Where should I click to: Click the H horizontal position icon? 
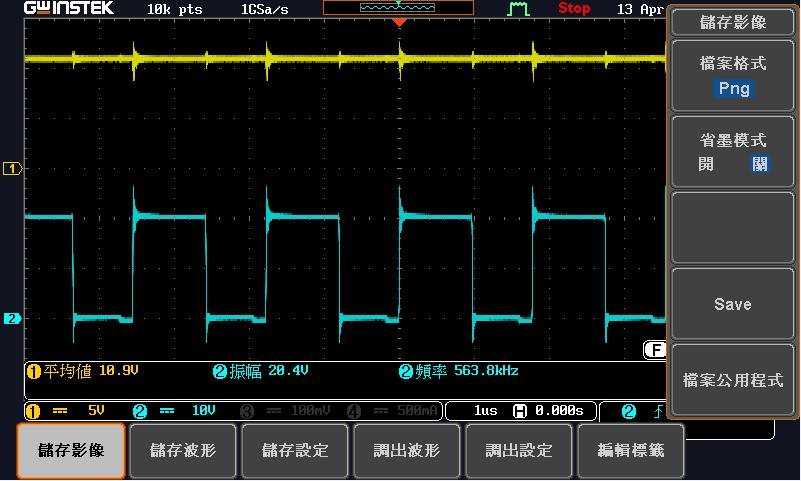click(x=520, y=411)
